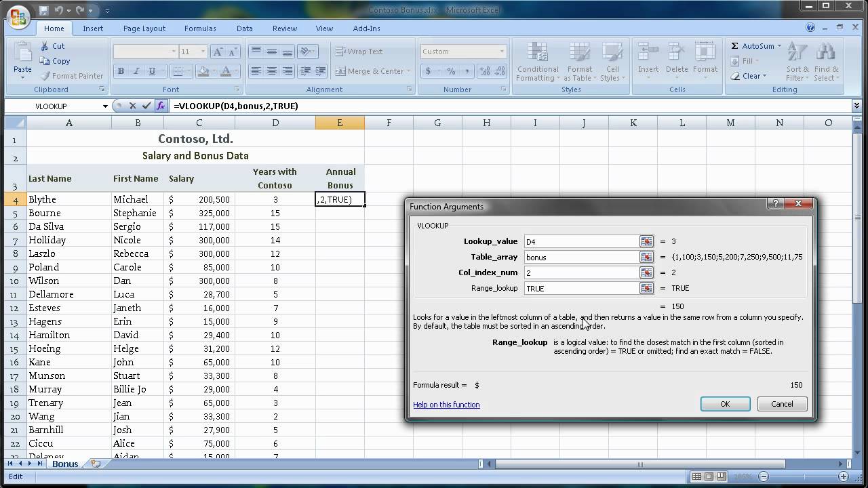This screenshot has height=488, width=868.
Task: Click OK in Function Arguments dialog
Action: click(x=725, y=404)
